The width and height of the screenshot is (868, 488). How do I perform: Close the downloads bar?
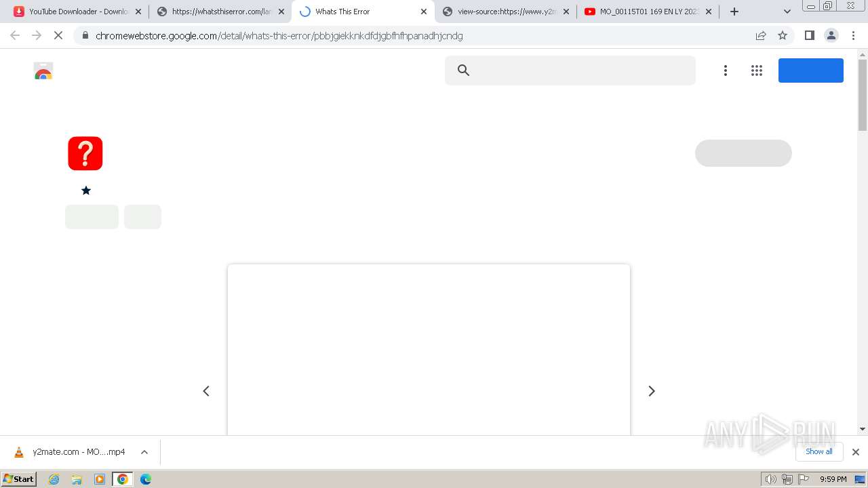tap(856, 452)
